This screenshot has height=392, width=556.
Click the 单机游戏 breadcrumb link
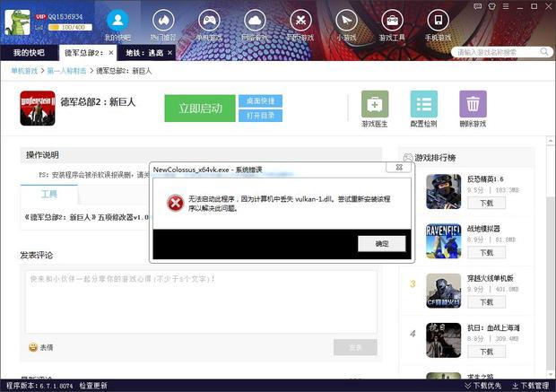(23, 70)
